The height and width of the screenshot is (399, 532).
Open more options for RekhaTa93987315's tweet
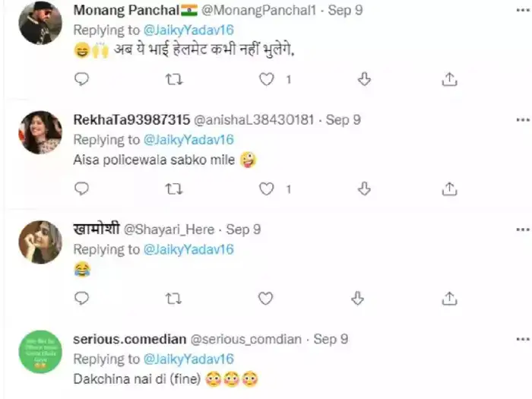[x=522, y=120]
